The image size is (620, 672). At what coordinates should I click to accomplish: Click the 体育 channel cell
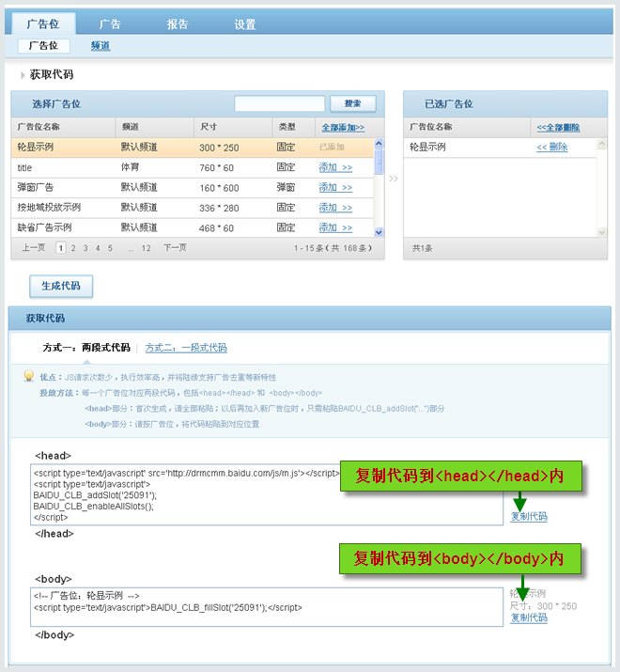click(x=130, y=167)
